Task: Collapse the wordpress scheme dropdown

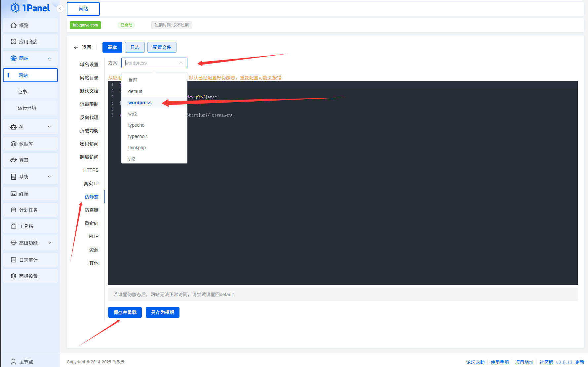Action: pyautogui.click(x=181, y=63)
